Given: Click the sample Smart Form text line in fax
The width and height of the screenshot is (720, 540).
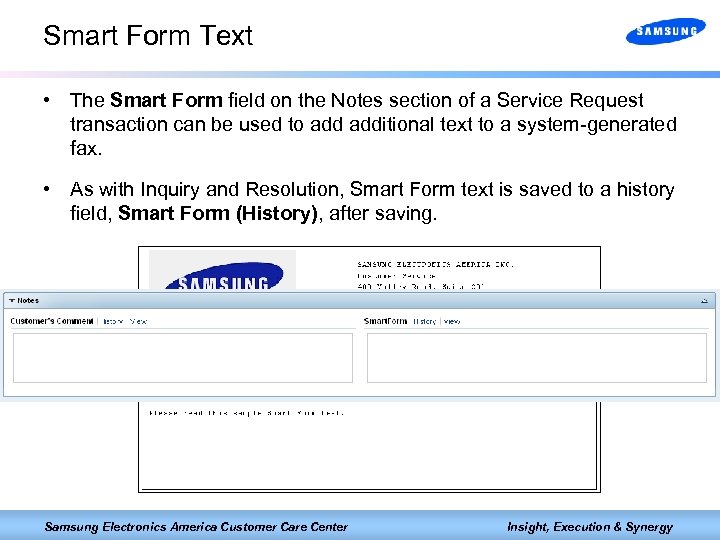Looking at the screenshot, I should tap(246, 413).
